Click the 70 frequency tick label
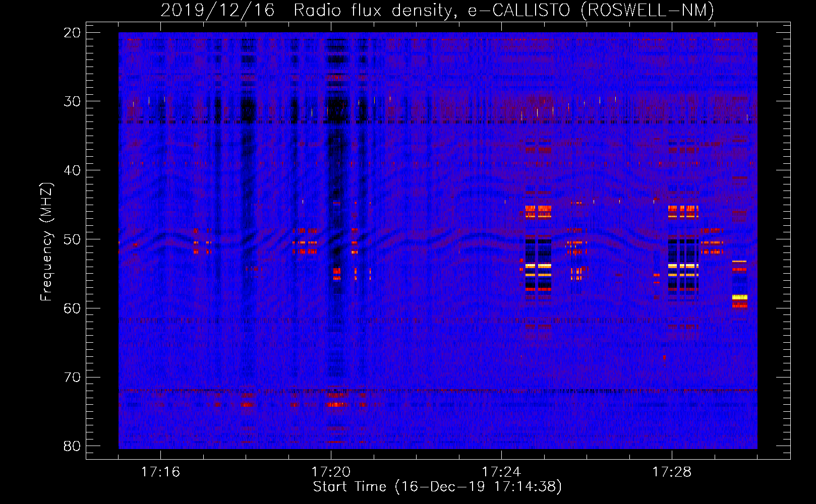 click(72, 377)
